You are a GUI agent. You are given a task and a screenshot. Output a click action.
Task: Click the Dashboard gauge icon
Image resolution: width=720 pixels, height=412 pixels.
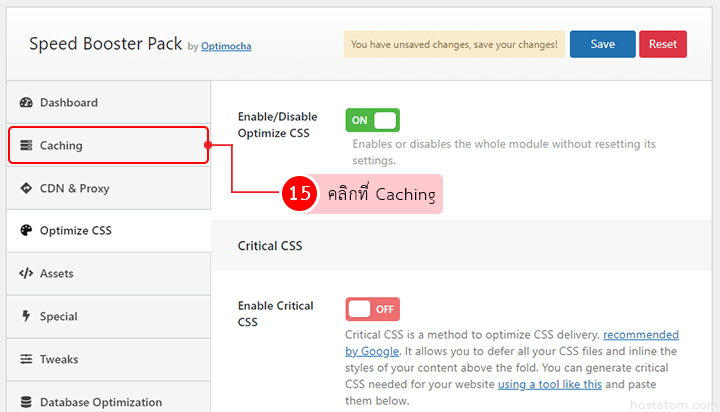tap(26, 103)
